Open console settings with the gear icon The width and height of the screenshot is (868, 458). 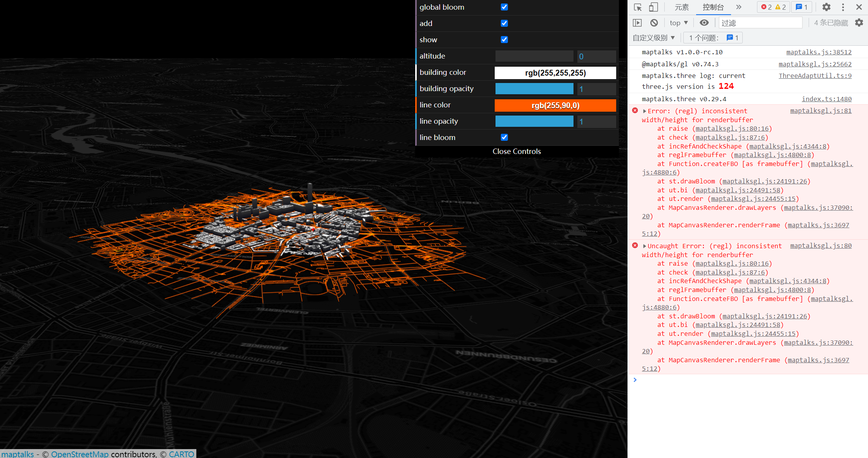(859, 22)
